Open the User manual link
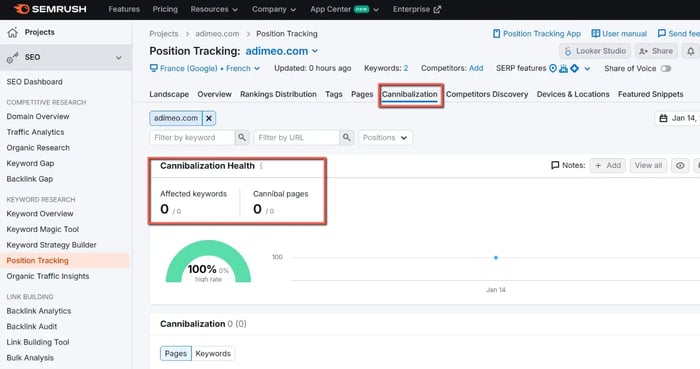 click(x=619, y=33)
